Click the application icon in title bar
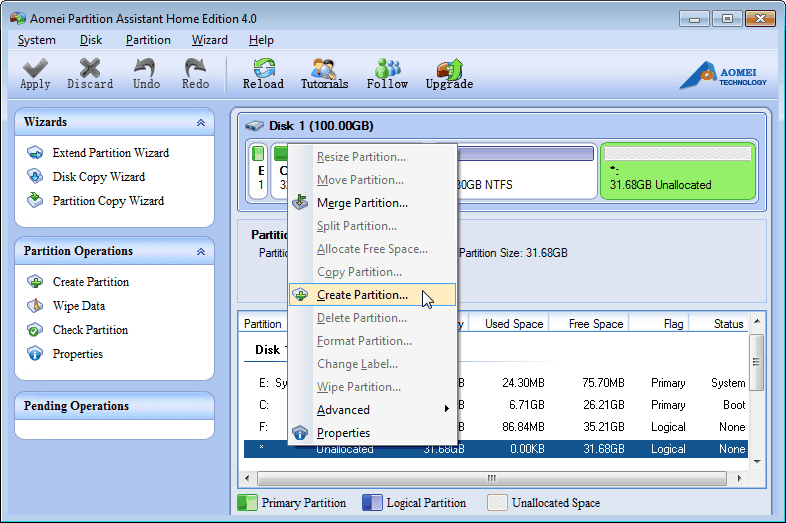786x523 pixels. pyautogui.click(x=18, y=19)
